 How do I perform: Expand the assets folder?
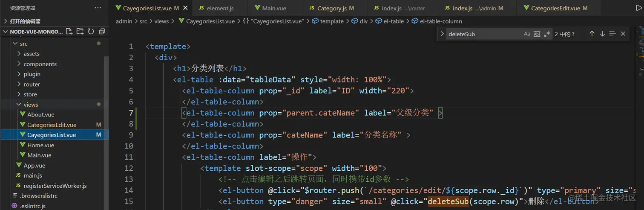click(x=54, y=54)
